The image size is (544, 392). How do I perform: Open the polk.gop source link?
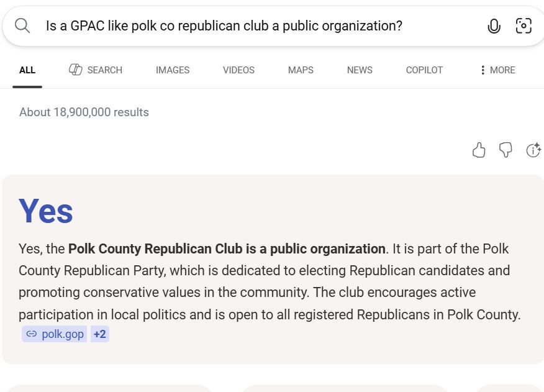point(55,334)
